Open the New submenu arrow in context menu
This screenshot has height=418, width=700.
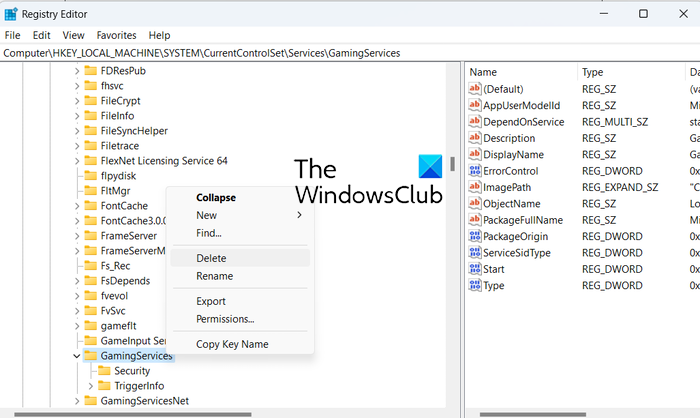point(299,215)
